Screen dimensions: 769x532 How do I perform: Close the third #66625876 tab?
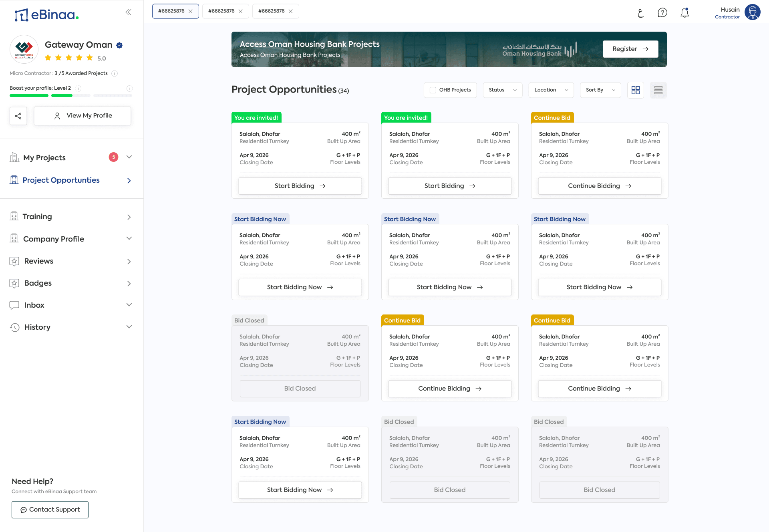291,11
